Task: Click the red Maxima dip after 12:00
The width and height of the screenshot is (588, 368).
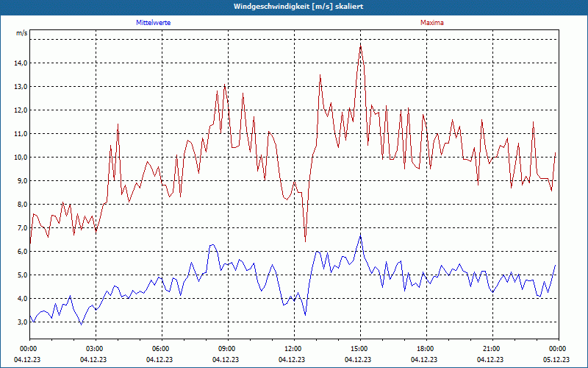Action: tap(305, 241)
